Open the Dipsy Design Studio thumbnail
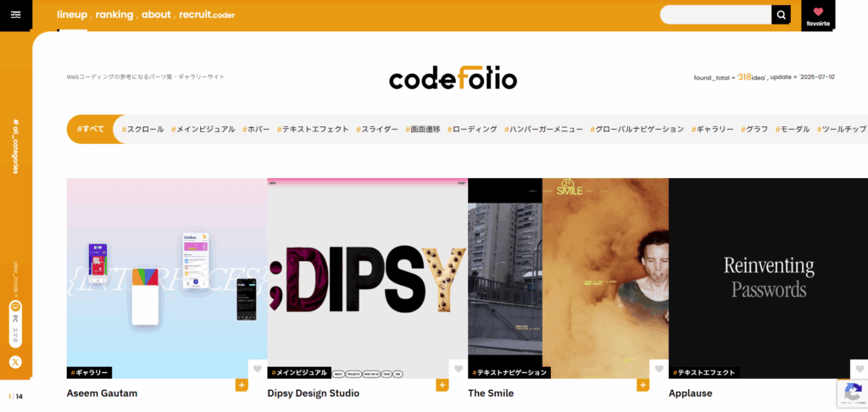This screenshot has height=412, width=868. coord(368,278)
